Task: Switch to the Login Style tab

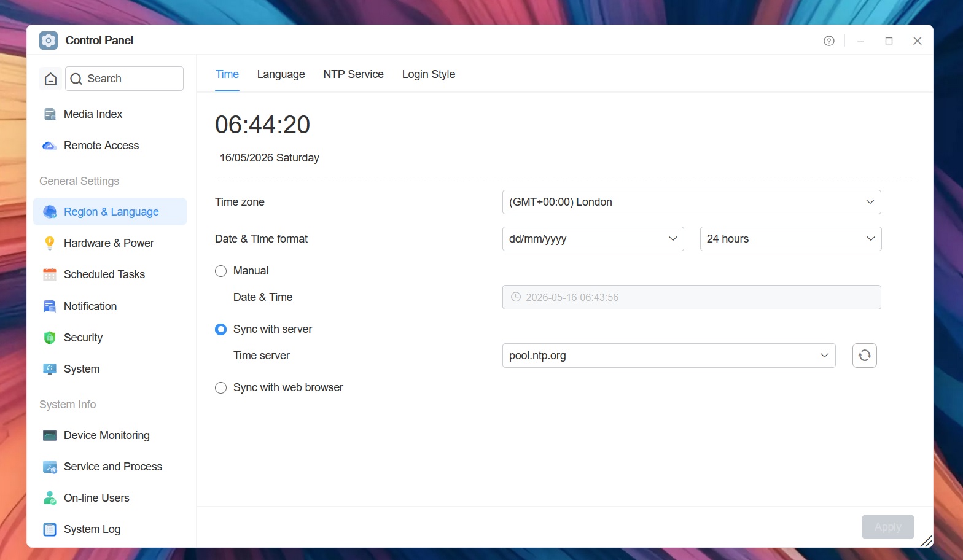Action: point(429,74)
